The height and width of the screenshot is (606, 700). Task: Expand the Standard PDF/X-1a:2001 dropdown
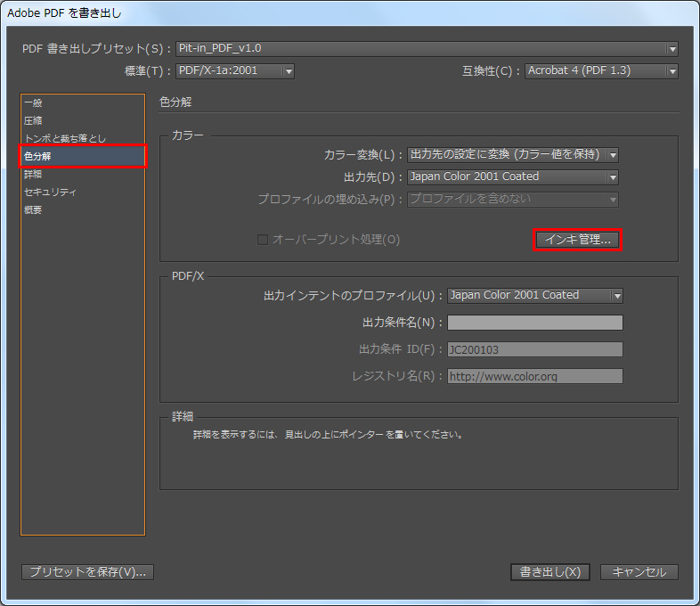pos(234,71)
